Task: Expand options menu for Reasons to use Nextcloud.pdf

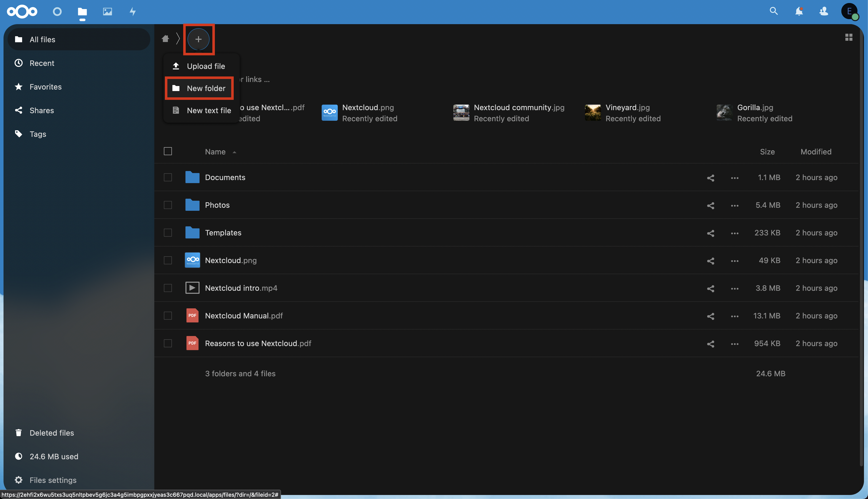Action: [x=735, y=343]
